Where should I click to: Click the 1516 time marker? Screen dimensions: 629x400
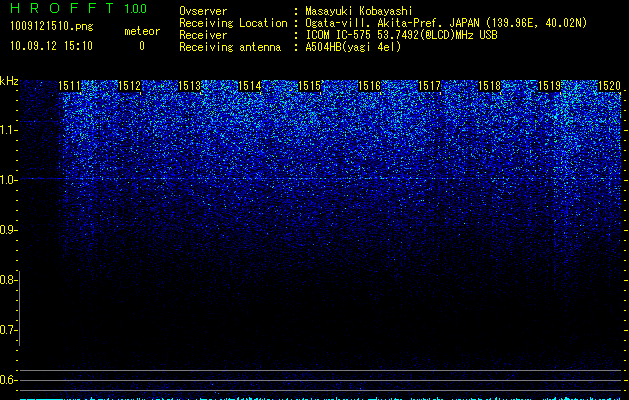click(369, 86)
